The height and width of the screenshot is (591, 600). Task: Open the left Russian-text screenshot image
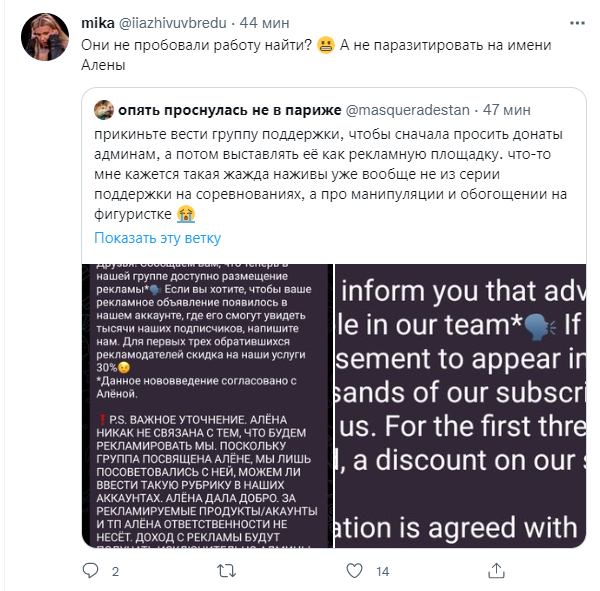[213, 405]
